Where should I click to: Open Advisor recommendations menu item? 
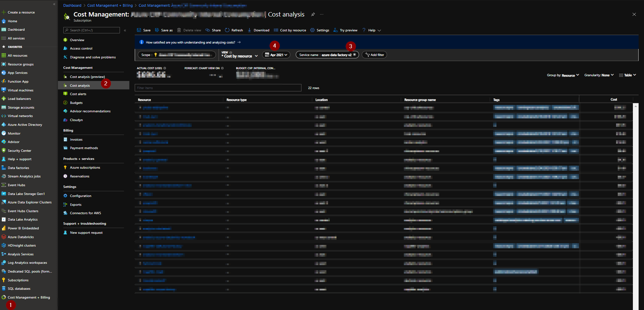click(90, 111)
